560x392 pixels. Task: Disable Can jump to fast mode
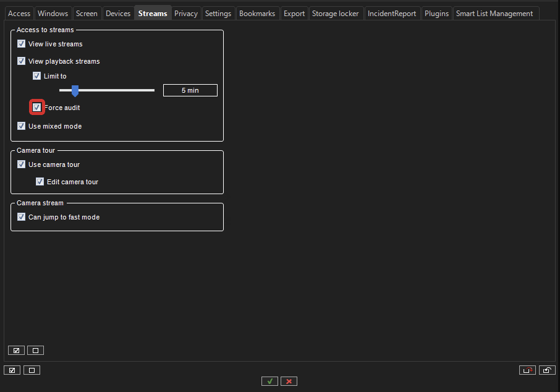click(22, 217)
